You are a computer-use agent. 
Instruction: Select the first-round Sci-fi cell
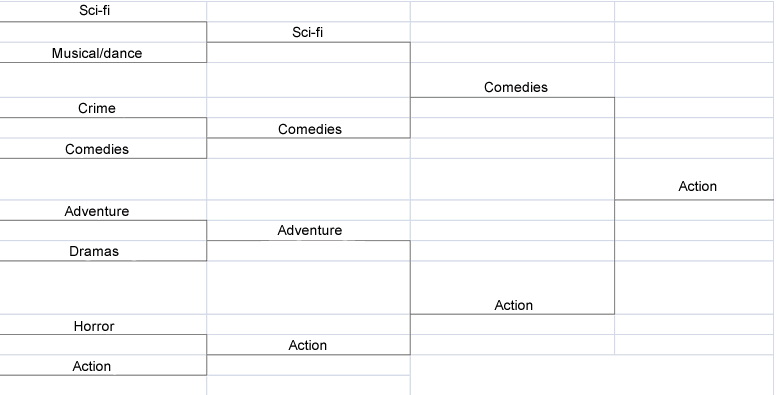click(103, 11)
